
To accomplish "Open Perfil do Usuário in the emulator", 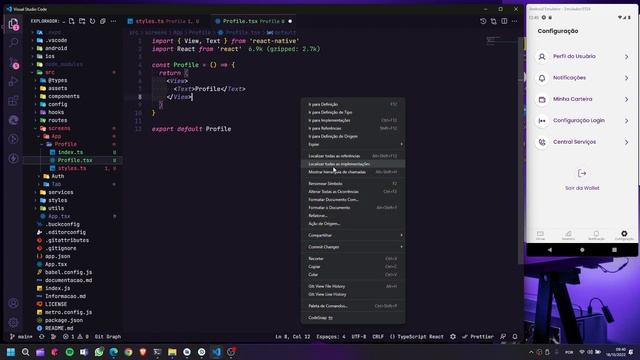I will (x=582, y=56).
